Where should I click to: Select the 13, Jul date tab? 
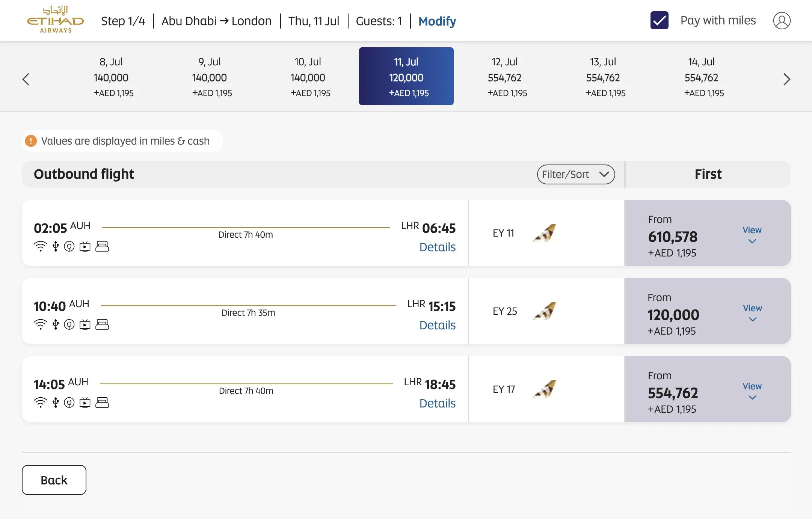pos(603,76)
